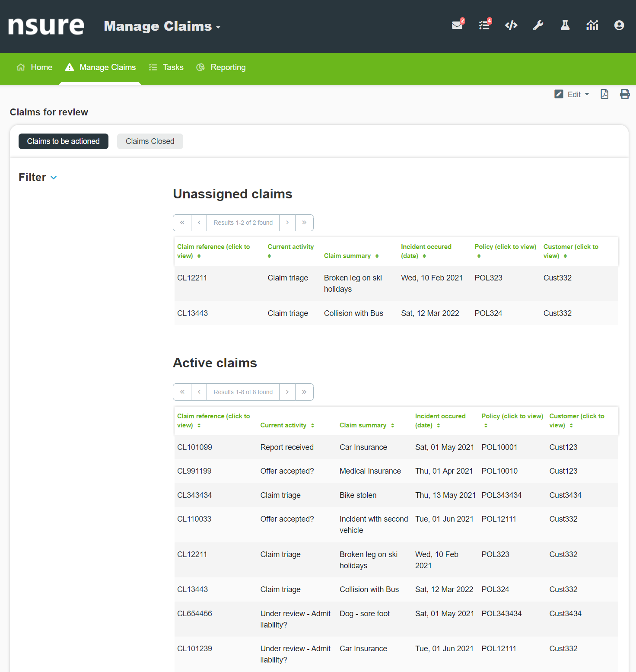This screenshot has height=672, width=636.
Task: Go to next page of Unassigned claims
Action: pyautogui.click(x=287, y=223)
